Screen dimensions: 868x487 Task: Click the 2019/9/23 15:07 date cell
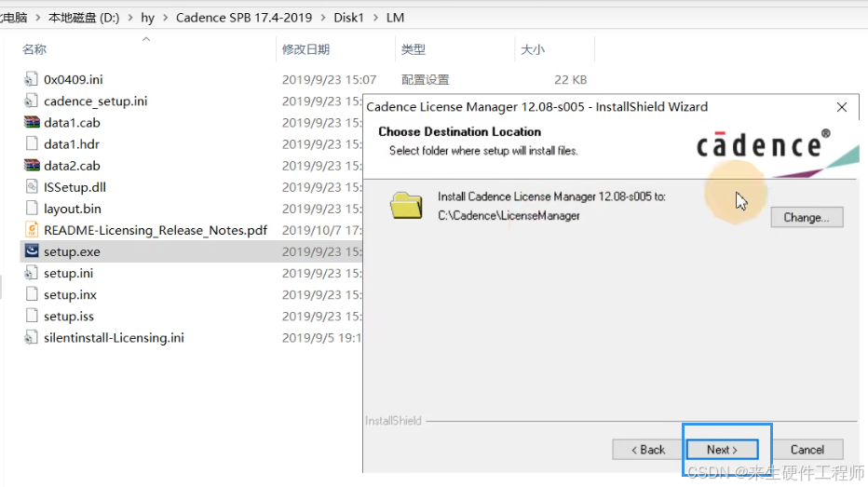tap(330, 80)
